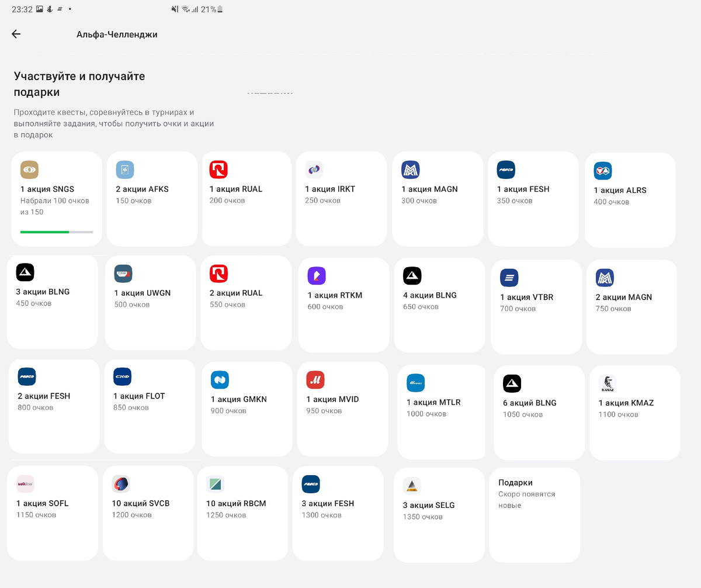The image size is (701, 588).
Task: Tap the BLNG icon on 450 points card
Action: point(25,272)
